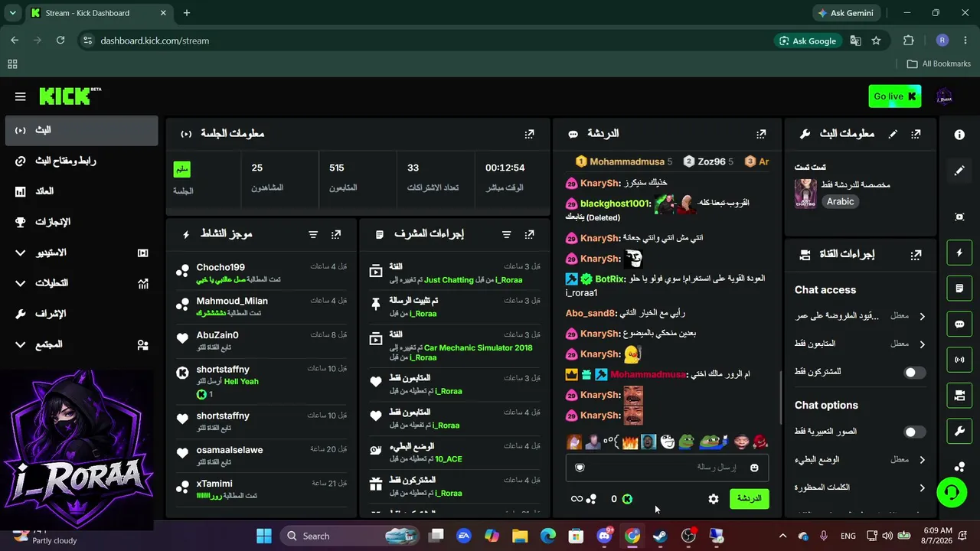Screen dimensions: 980x551
Task: Toggle the chat bubble panel icon
Action: point(959,324)
